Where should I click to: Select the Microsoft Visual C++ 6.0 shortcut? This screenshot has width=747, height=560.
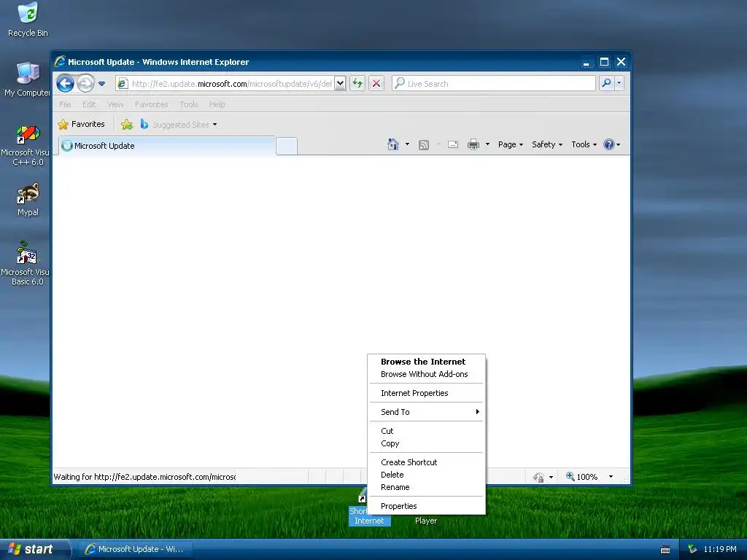coord(27,146)
